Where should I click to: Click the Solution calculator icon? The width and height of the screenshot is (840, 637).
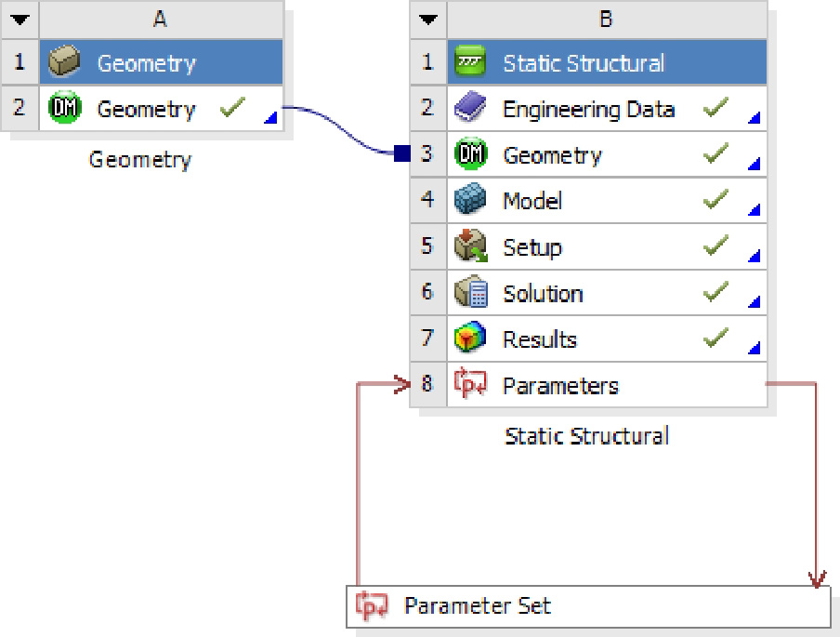click(x=470, y=294)
